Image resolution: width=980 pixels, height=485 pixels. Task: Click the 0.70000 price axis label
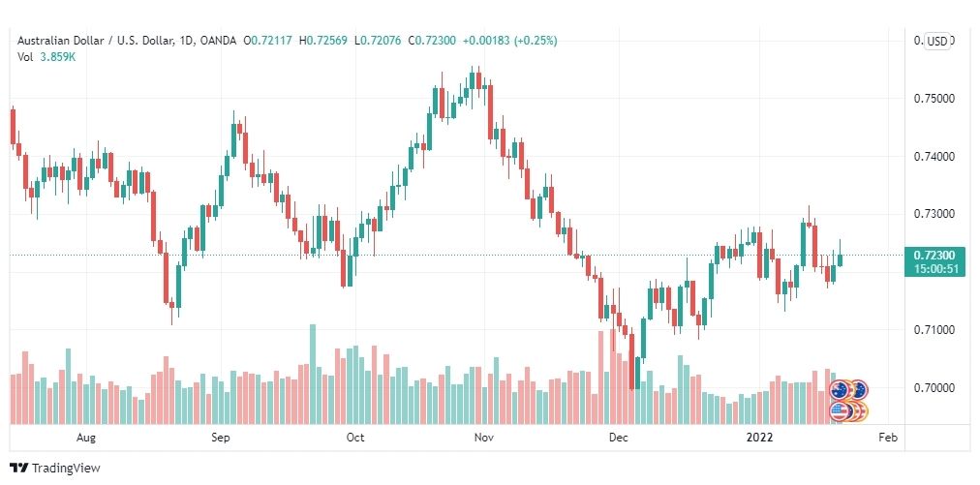tap(934, 387)
